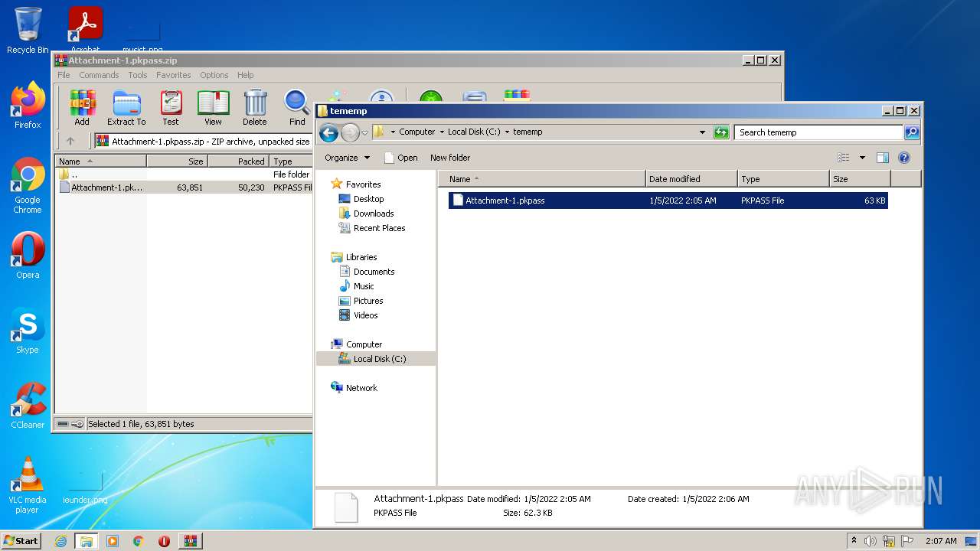The height and width of the screenshot is (551, 980).
Task: Click the Test icon in WinRAR
Action: (x=171, y=108)
